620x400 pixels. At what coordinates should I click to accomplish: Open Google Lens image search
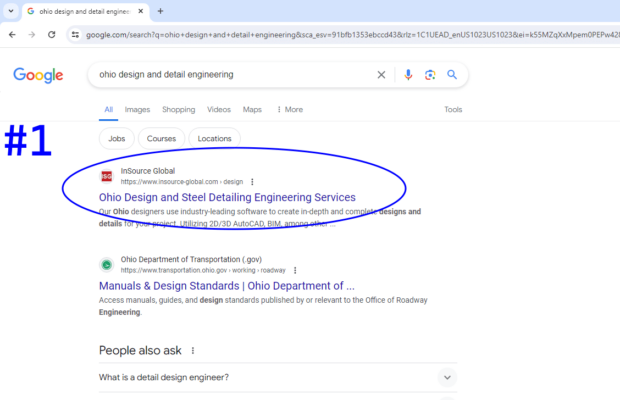click(430, 75)
